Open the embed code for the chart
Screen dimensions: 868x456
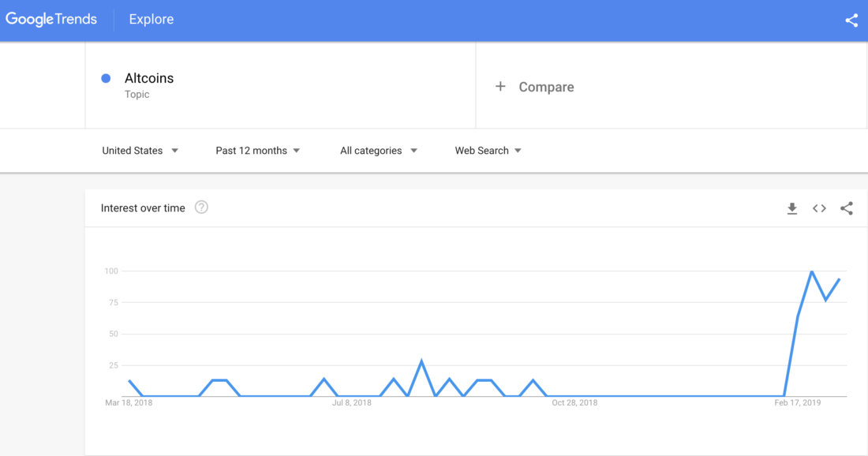pos(819,207)
